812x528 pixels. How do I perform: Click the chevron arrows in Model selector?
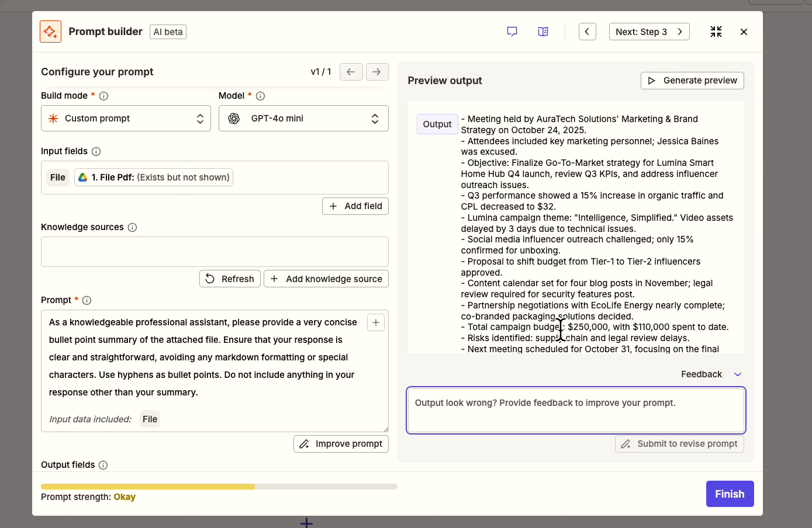pyautogui.click(x=375, y=119)
